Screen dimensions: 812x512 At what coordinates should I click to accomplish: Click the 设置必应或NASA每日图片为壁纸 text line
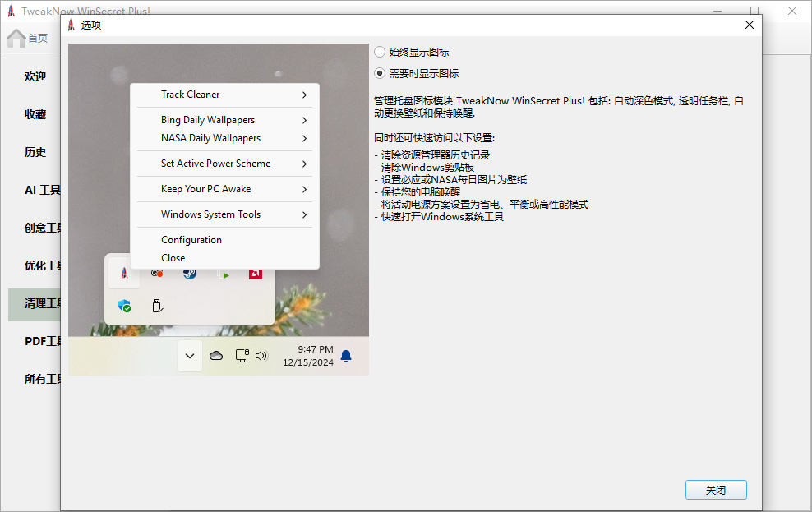point(450,180)
